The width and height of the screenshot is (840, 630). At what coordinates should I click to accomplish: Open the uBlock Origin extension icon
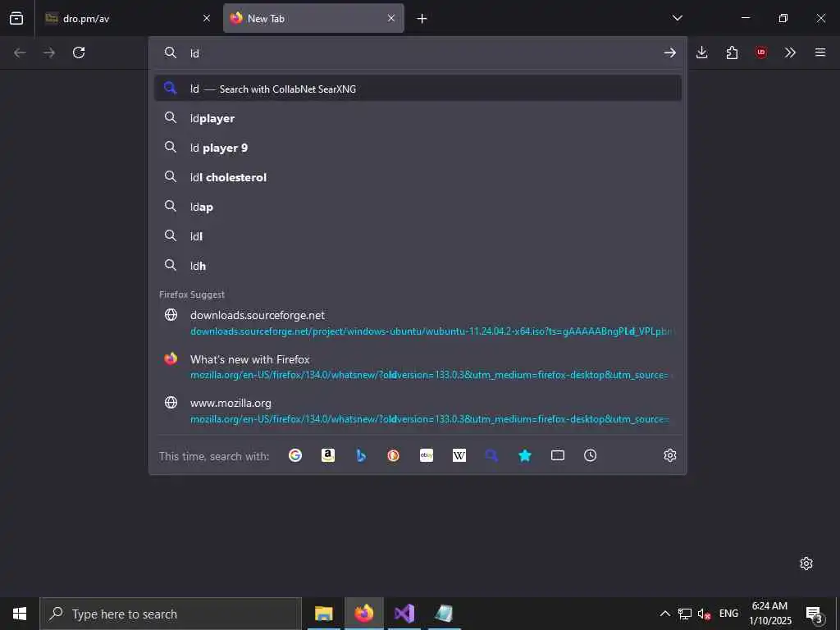tap(760, 52)
